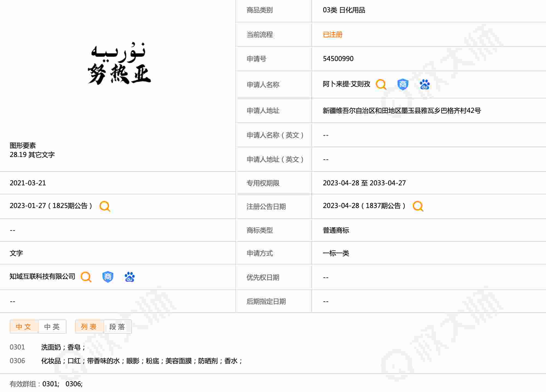The height and width of the screenshot is (392, 546).
Task: Click blue 商 shield icon beside applicant name
Action: click(x=403, y=85)
